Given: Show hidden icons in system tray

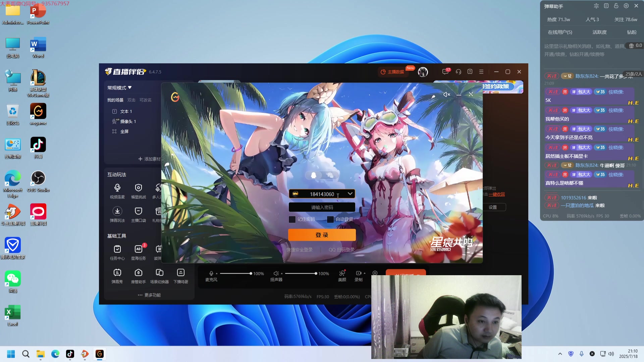Looking at the screenshot, I should pos(560,354).
